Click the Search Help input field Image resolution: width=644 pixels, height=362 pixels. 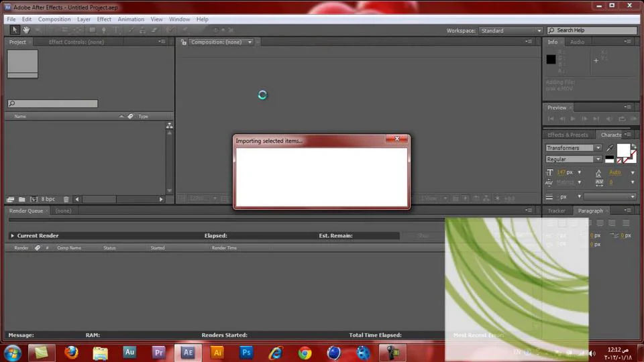592,30
